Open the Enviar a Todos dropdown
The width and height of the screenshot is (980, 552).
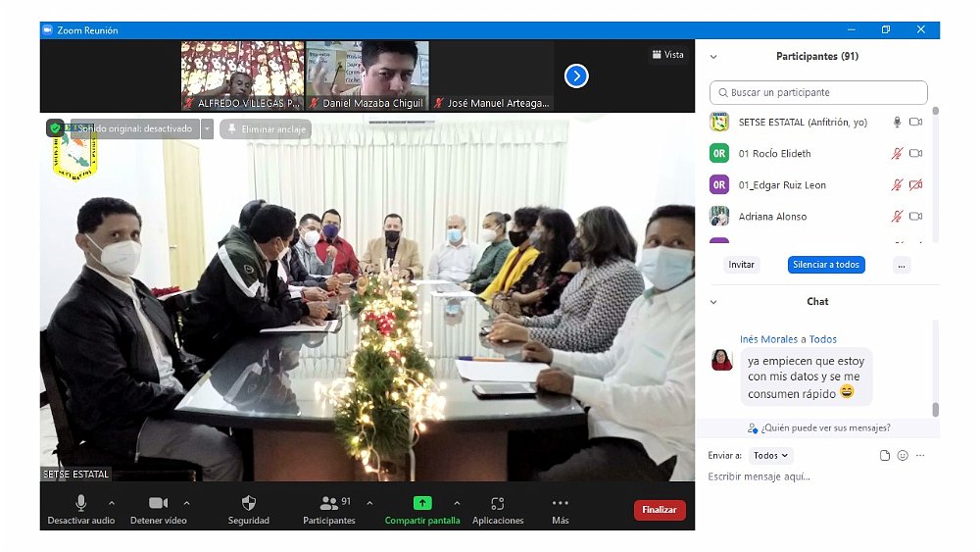click(x=770, y=456)
